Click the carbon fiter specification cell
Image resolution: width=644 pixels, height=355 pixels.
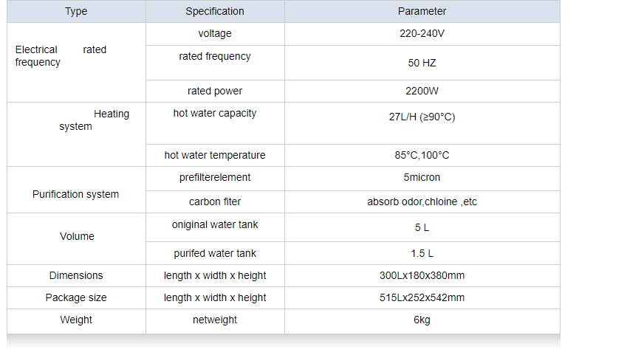pos(215,202)
